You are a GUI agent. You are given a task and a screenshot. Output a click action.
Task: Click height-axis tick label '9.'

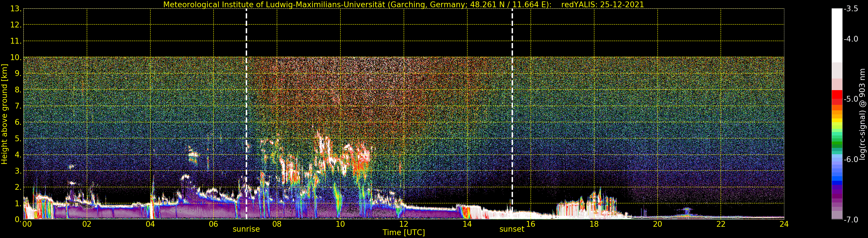click(18, 74)
